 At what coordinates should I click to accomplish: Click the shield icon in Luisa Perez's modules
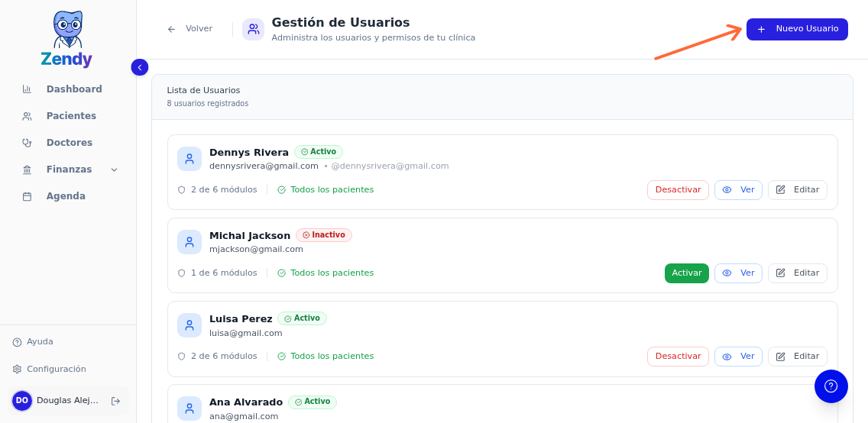[x=181, y=357]
